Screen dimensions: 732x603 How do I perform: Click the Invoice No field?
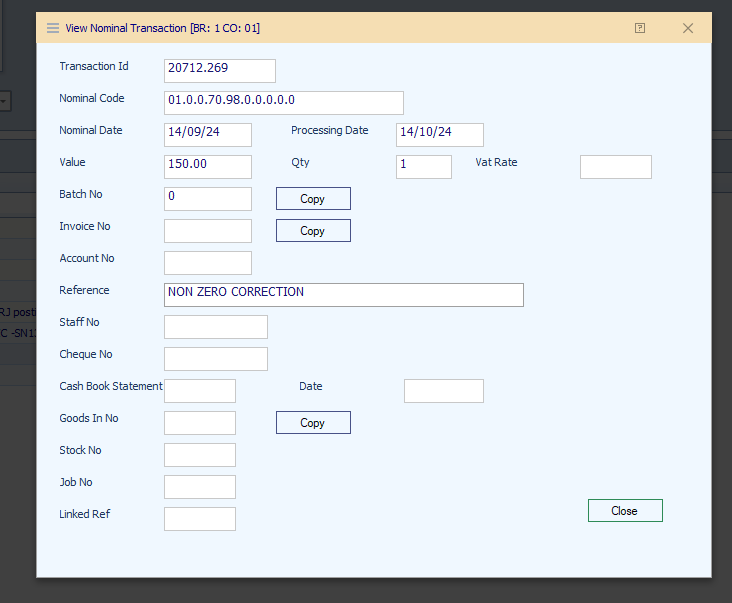(208, 231)
